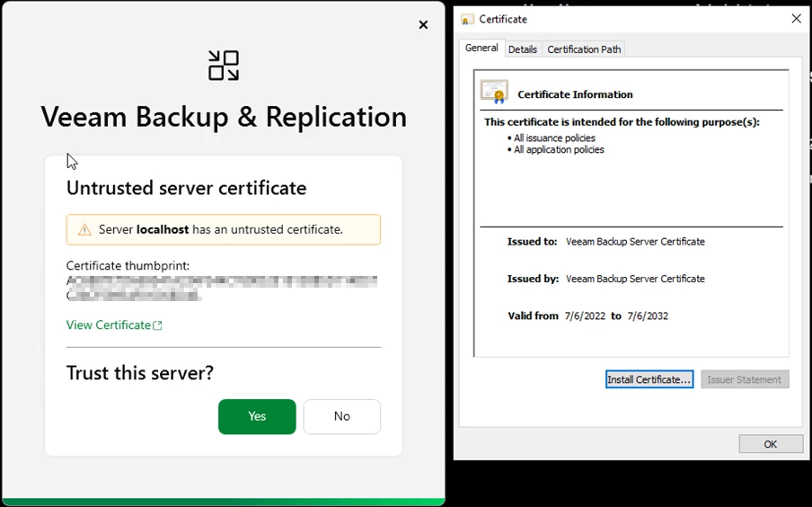Close the Certificate window
The image size is (812, 507).
pyautogui.click(x=796, y=19)
